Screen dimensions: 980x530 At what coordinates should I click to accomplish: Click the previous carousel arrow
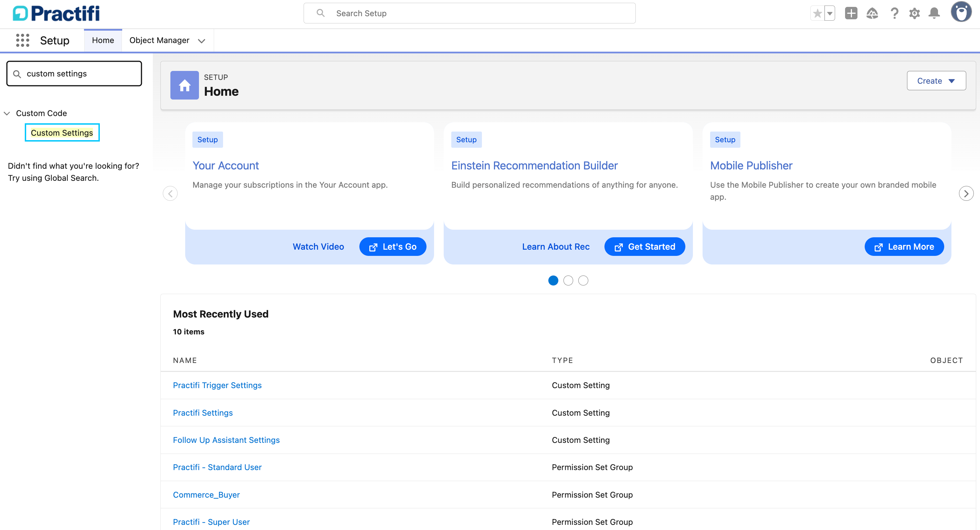point(170,193)
